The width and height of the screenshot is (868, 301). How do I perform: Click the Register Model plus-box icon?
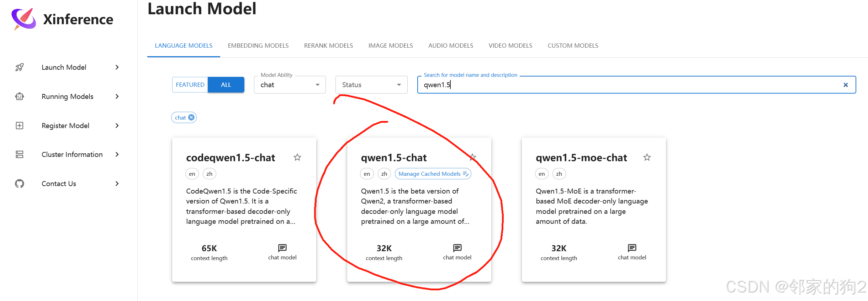pos(20,126)
